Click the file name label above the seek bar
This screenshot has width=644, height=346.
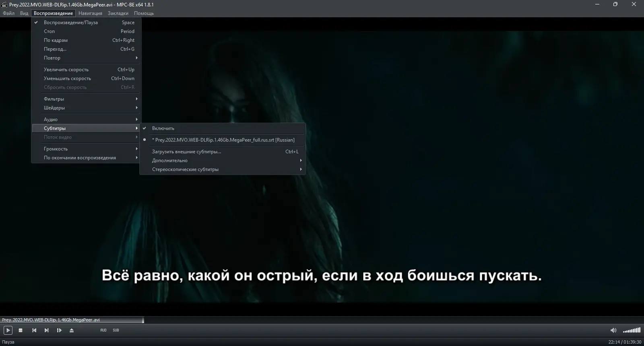51,320
